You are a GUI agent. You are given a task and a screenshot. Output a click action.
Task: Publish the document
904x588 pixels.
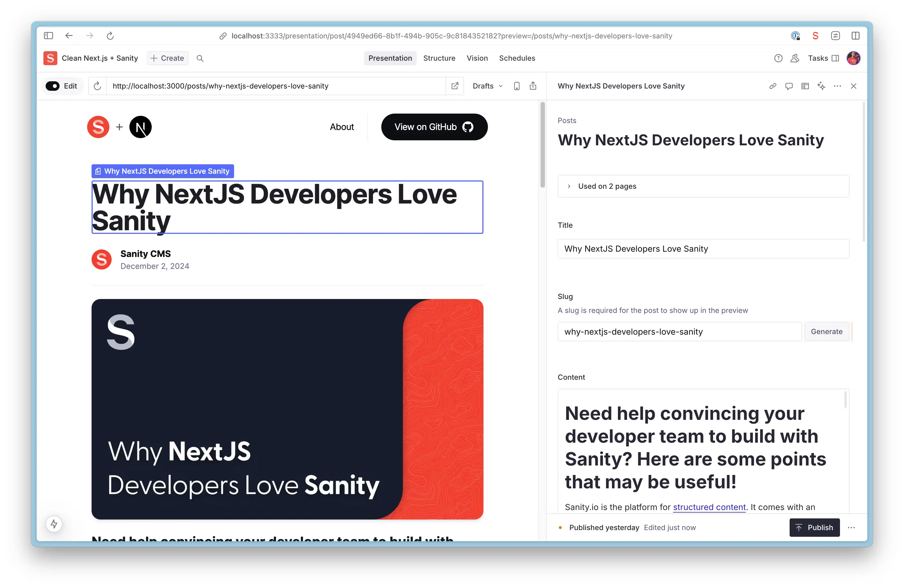(x=814, y=528)
